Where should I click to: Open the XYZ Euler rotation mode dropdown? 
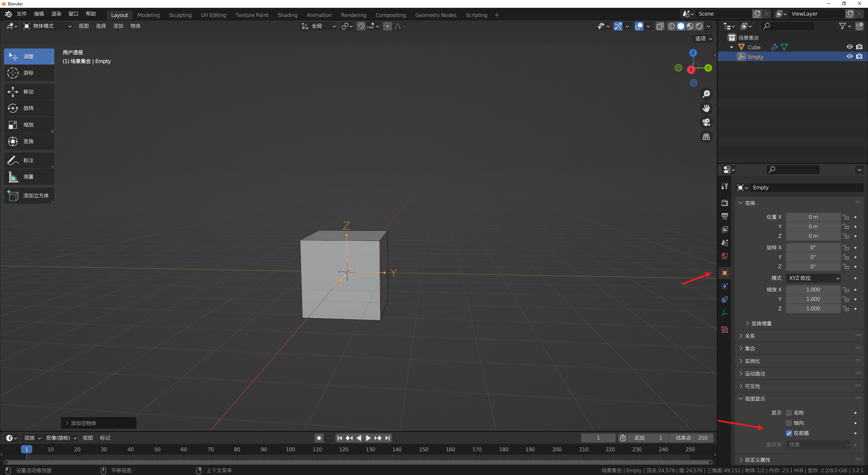(813, 278)
